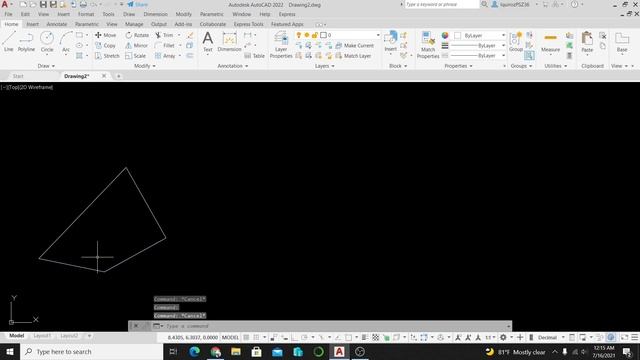Select the Polyline tool
The width and height of the screenshot is (640, 360).
(26, 41)
